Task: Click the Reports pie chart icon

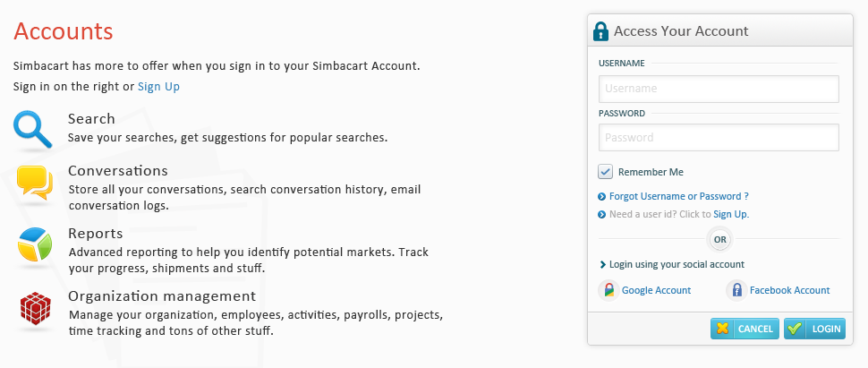Action: click(35, 244)
